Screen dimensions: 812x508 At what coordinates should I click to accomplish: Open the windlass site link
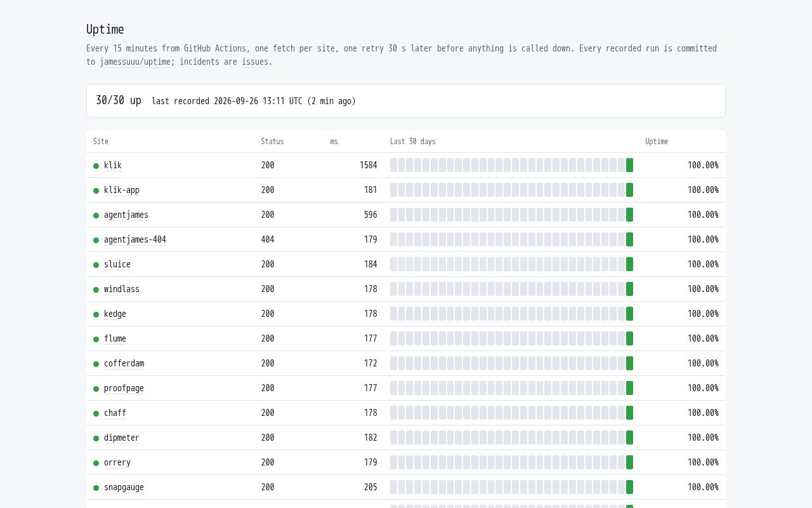pyautogui.click(x=122, y=289)
